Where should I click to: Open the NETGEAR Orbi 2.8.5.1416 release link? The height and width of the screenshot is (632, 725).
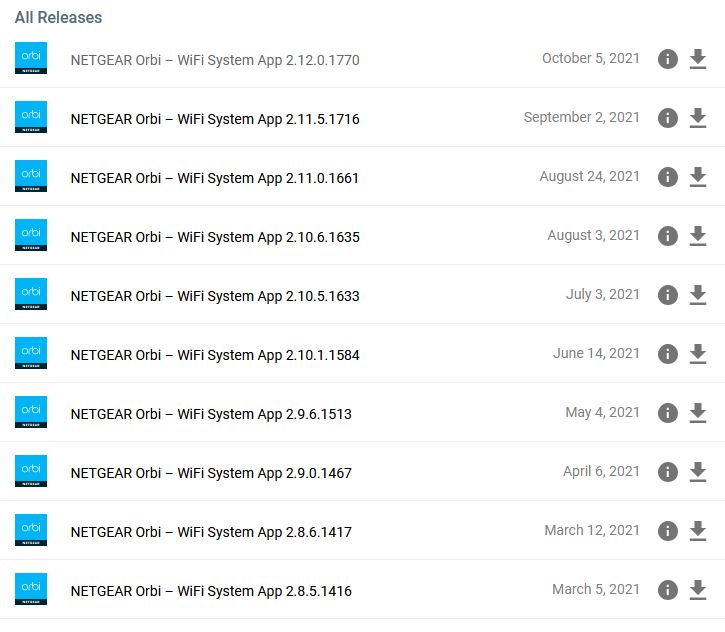[211, 591]
